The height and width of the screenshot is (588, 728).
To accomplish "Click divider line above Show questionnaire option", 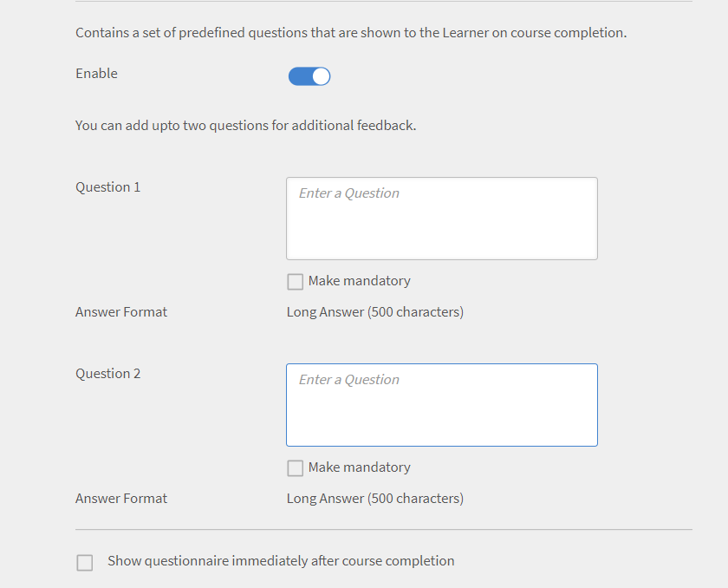I will tap(383, 529).
